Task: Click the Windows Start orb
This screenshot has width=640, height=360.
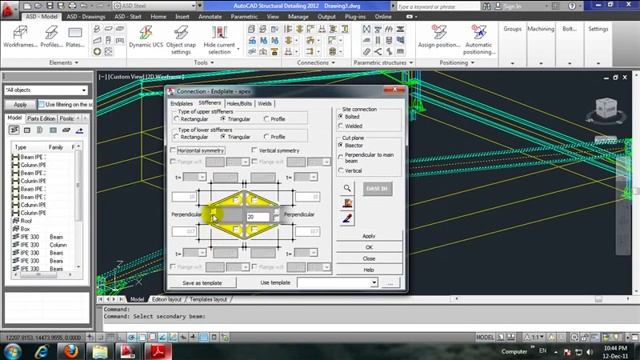Action: tap(12, 351)
